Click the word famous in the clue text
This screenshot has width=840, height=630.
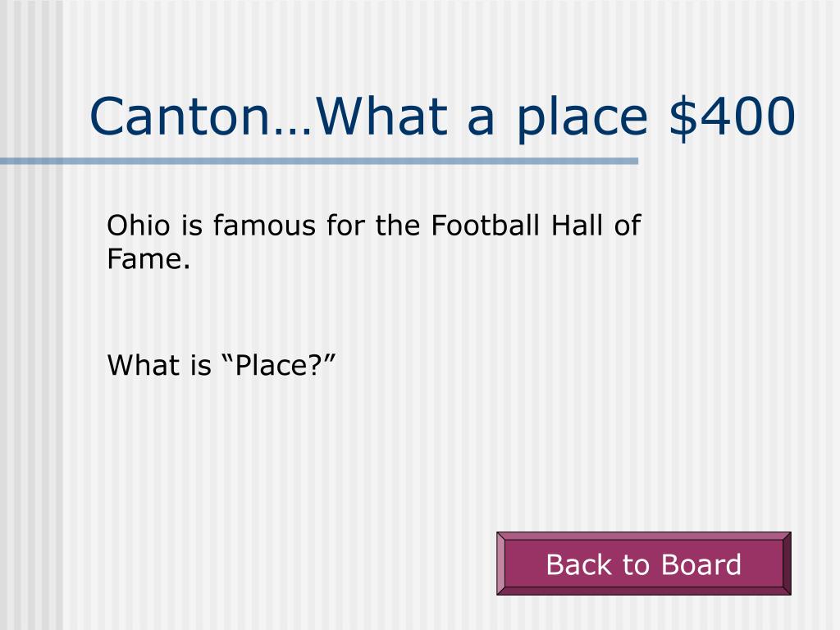[265, 225]
